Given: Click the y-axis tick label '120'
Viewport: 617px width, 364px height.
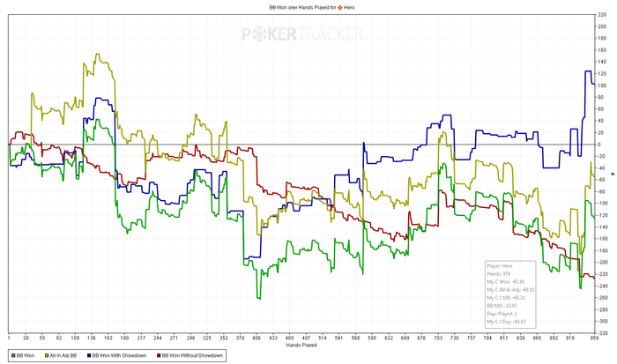Looking at the screenshot, I should 602,74.
